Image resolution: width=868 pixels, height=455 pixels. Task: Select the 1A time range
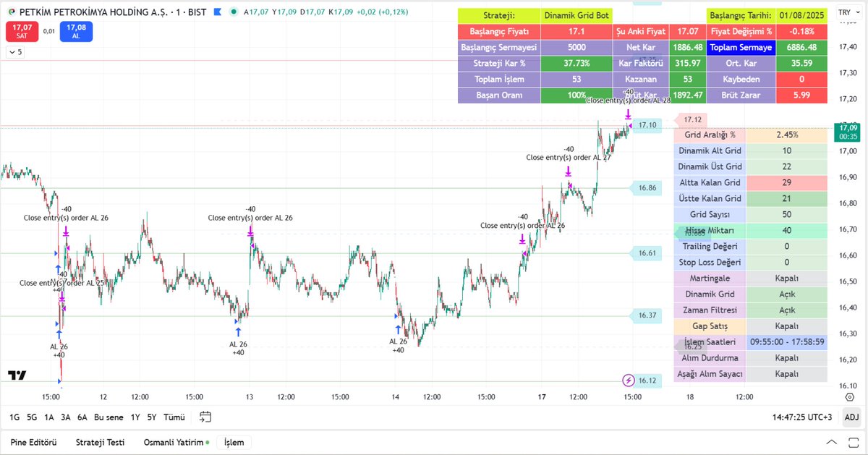tap(49, 417)
